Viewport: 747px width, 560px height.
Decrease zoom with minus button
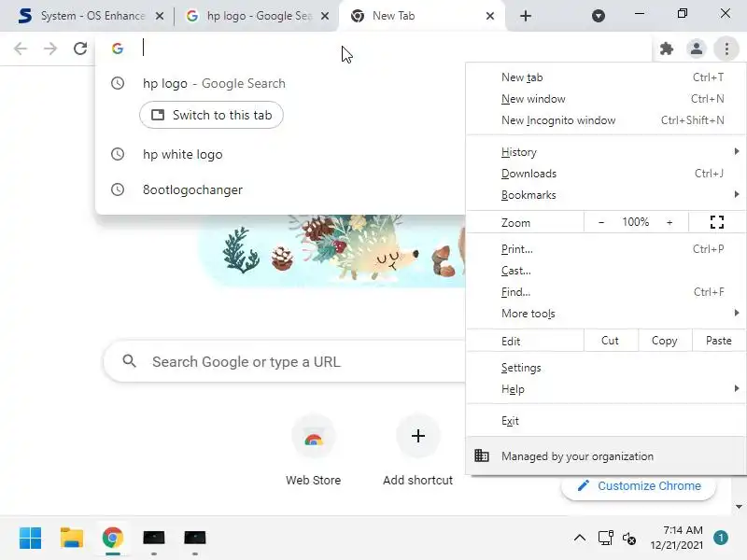(x=601, y=222)
